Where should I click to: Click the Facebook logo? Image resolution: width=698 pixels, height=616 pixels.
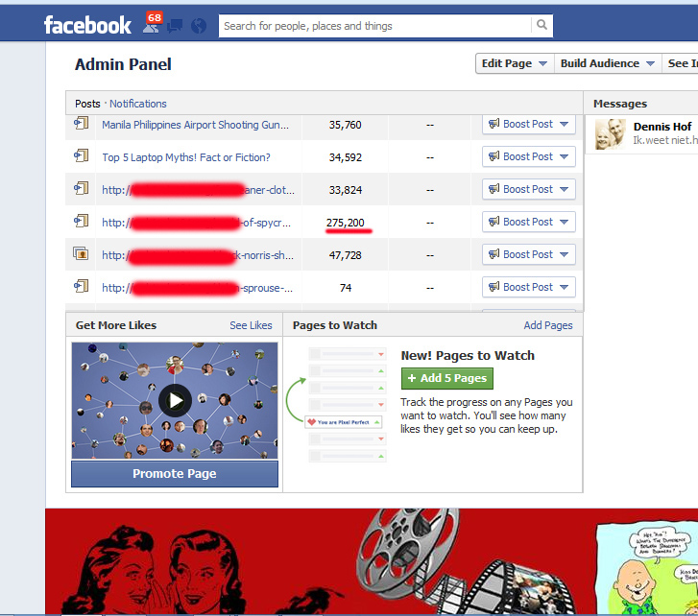click(87, 25)
